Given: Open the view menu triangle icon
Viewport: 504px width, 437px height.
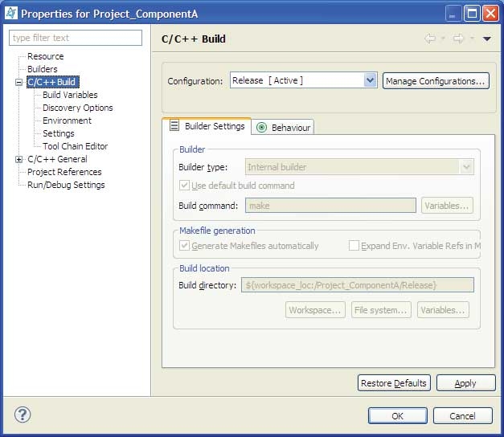Looking at the screenshot, I should (487, 39).
